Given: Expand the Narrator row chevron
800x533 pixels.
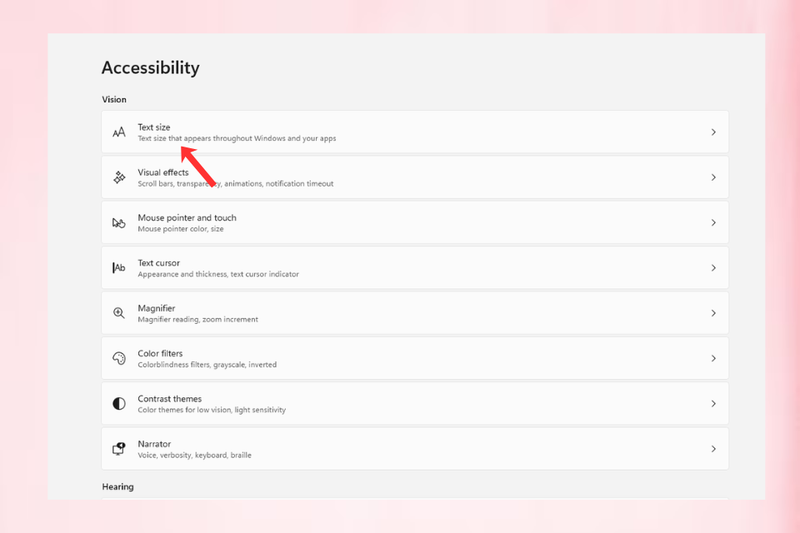Looking at the screenshot, I should pos(713,449).
